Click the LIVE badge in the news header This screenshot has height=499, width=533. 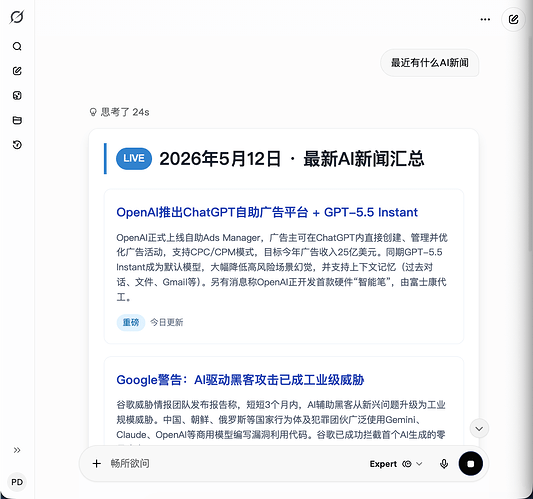[134, 158]
